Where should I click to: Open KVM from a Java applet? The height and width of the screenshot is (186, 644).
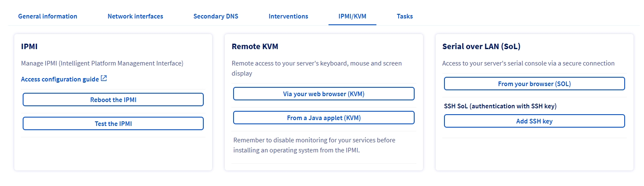[x=323, y=118]
